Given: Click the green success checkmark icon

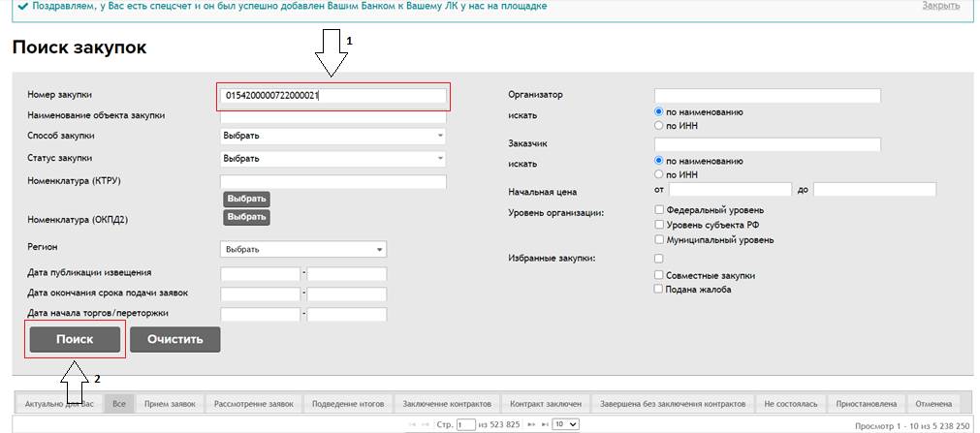Looking at the screenshot, I should [x=22, y=6].
